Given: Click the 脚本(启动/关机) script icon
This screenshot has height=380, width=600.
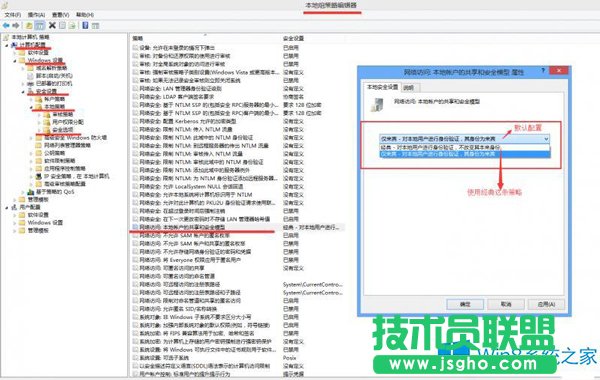Looking at the screenshot, I should coord(31,76).
